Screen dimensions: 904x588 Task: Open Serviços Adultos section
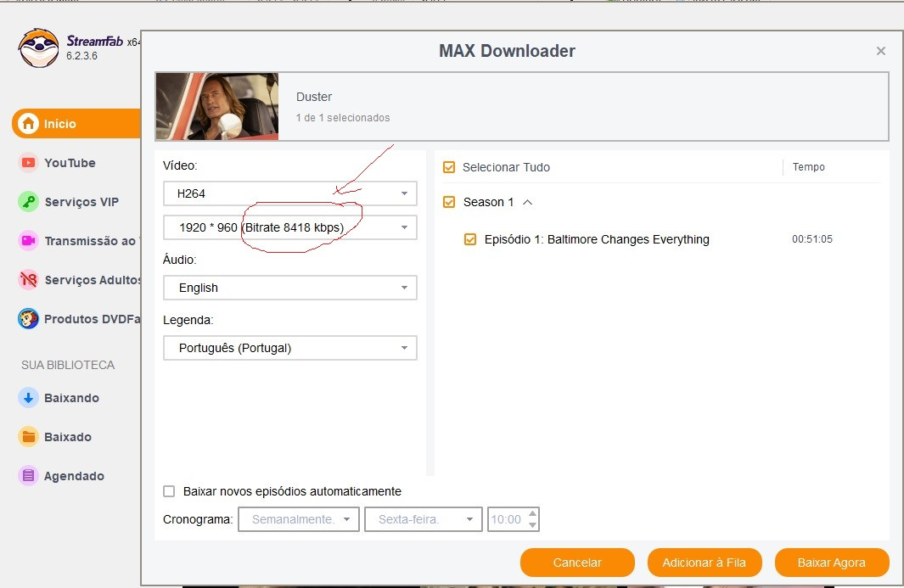93,280
